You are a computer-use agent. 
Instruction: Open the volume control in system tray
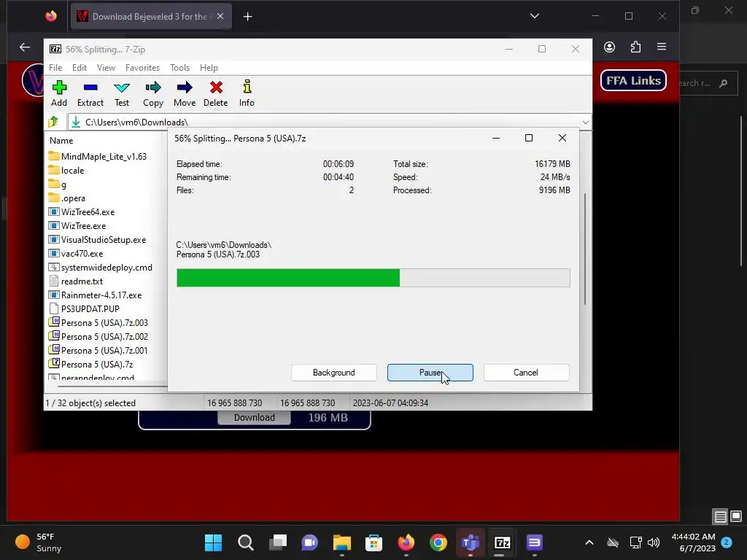(654, 542)
